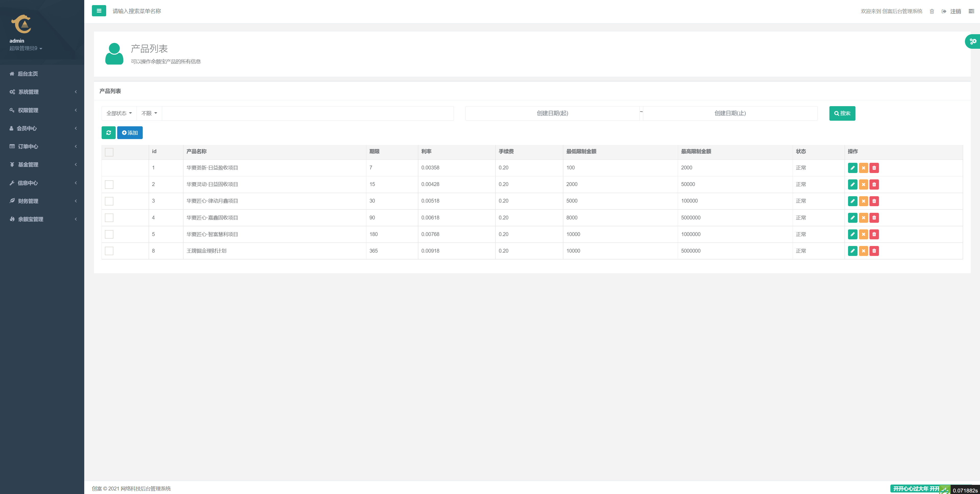This screenshot has height=494, width=980.
Task: Click the green refresh icon button
Action: pyautogui.click(x=108, y=133)
